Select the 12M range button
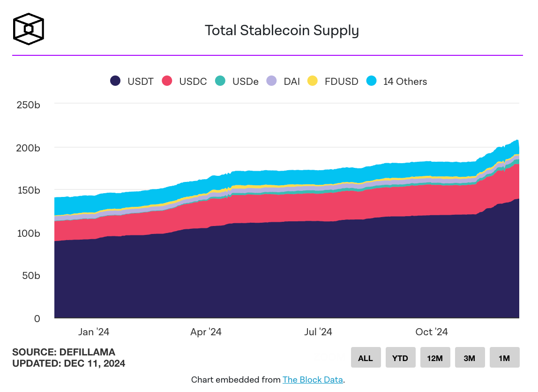 (435, 357)
